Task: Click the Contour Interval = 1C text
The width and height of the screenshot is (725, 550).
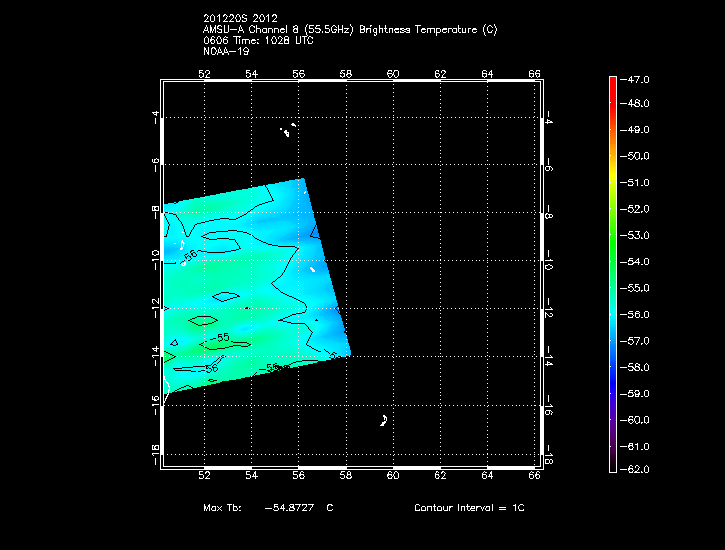Action: pos(469,508)
